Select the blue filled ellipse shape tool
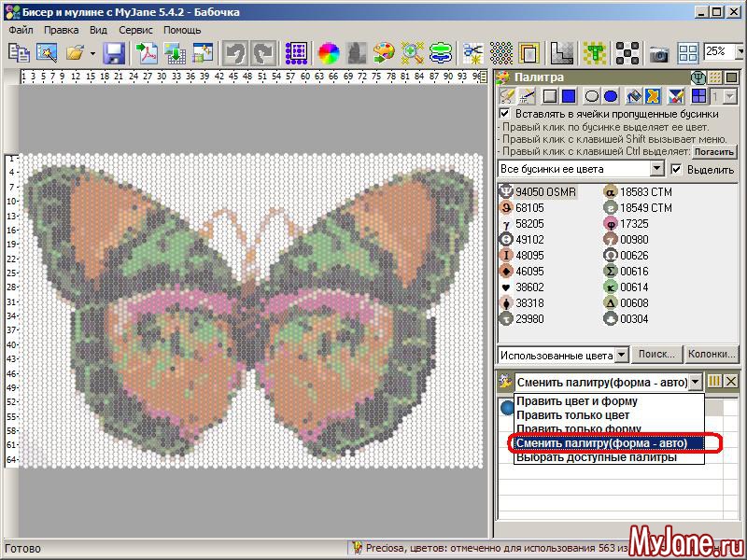The image size is (747, 560). coord(610,96)
